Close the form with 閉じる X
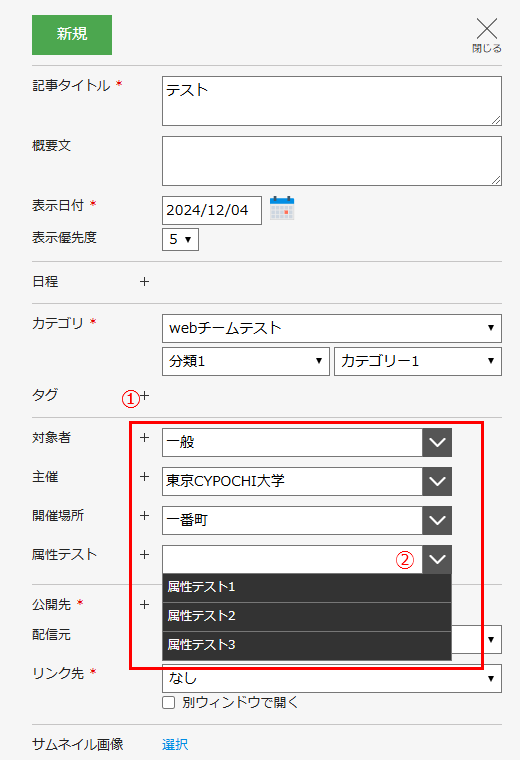 coord(487,35)
